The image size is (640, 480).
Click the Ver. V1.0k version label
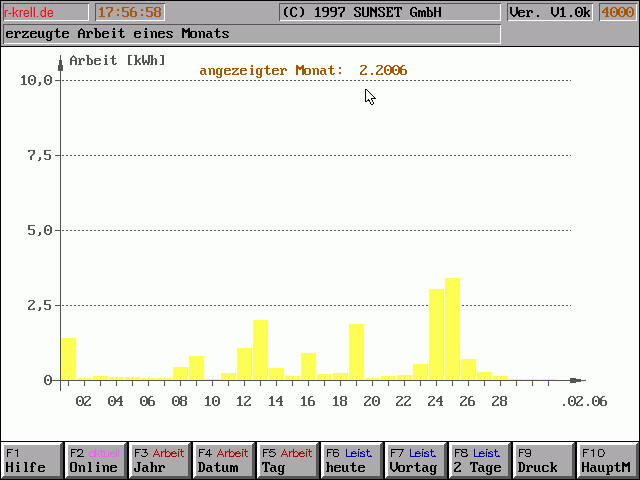point(549,13)
